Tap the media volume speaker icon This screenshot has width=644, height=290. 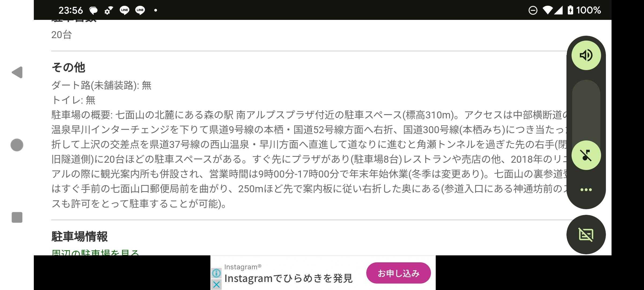586,55
